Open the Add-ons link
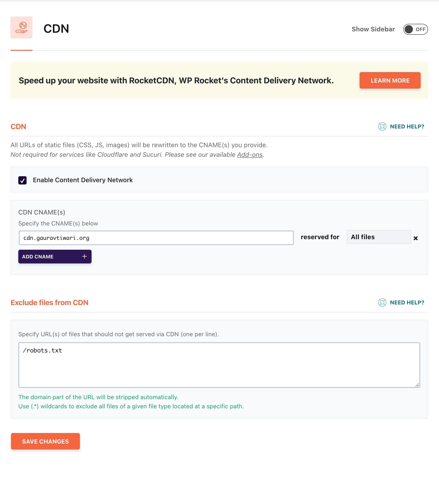The height and width of the screenshot is (504, 439). point(249,154)
